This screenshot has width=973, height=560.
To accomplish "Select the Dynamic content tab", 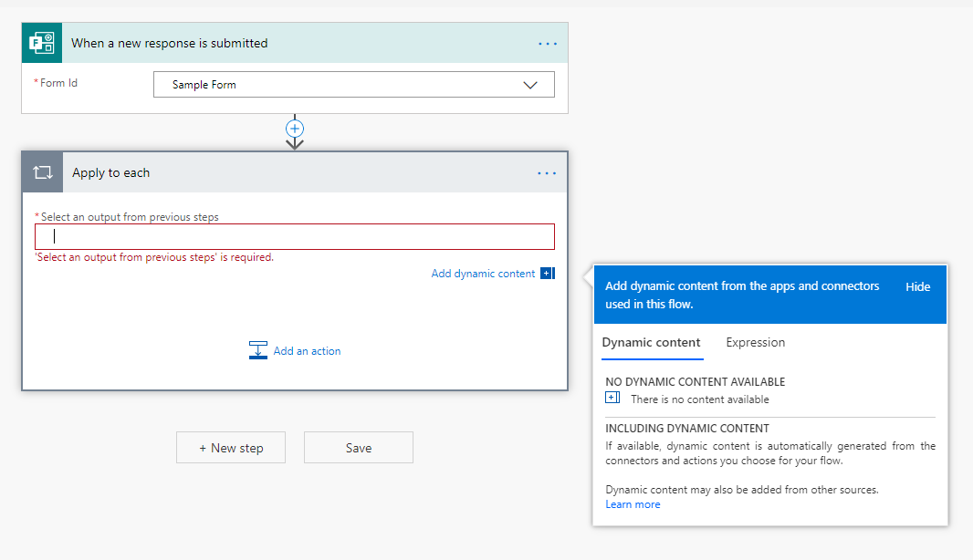I will click(x=651, y=343).
